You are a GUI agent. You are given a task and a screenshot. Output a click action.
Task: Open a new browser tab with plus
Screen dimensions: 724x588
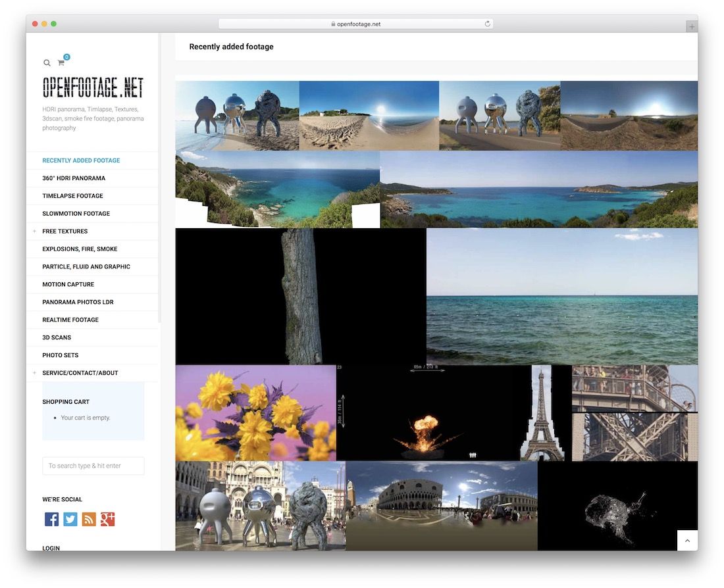pyautogui.click(x=692, y=27)
